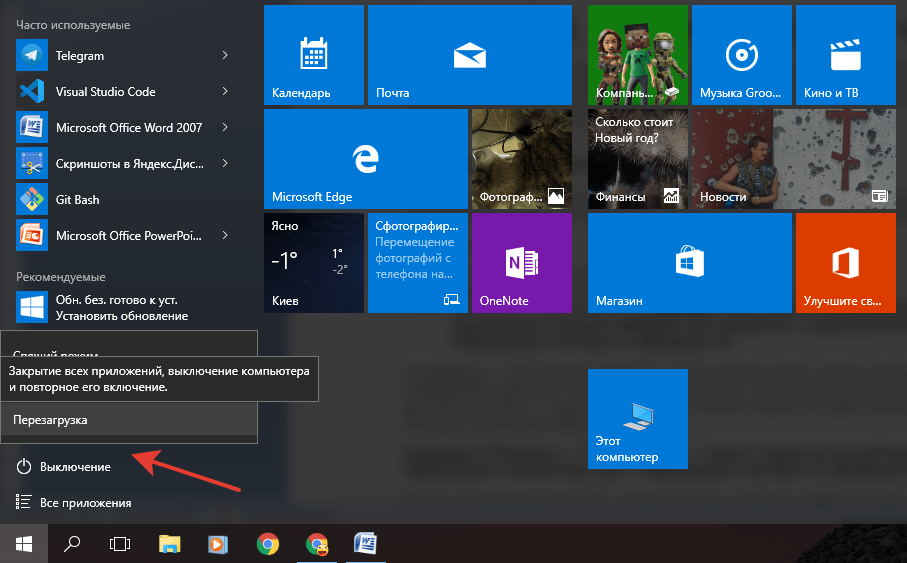Click the Часто используемые heading
907x563 pixels.
tap(73, 25)
